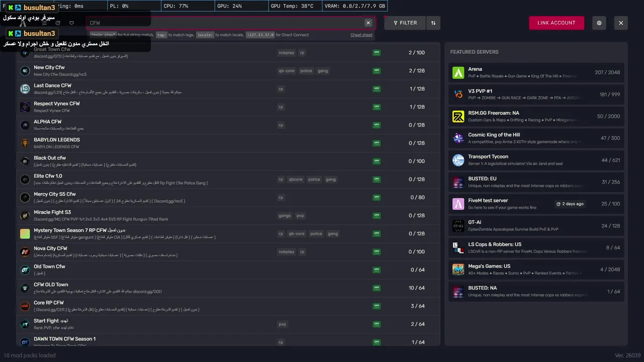This screenshot has width=644, height=362.
Task: Clear the CFW search text
Action: [368, 23]
